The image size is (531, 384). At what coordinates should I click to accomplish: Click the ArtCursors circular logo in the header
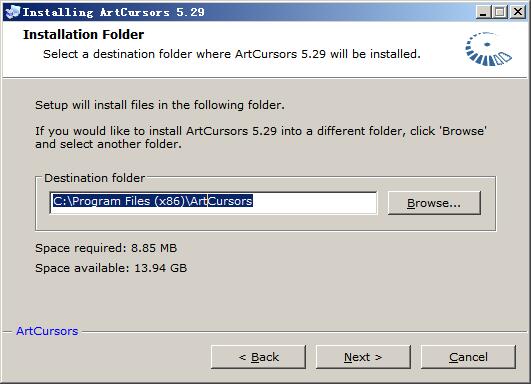point(488,49)
